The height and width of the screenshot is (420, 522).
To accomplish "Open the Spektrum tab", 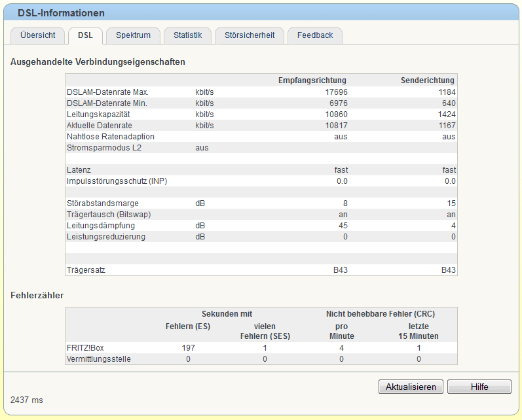I will [x=133, y=35].
